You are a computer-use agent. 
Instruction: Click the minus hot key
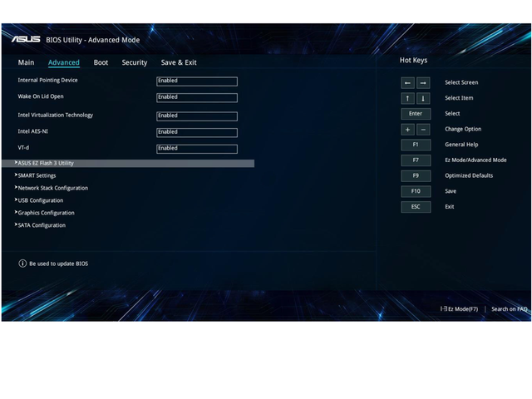[x=423, y=130]
